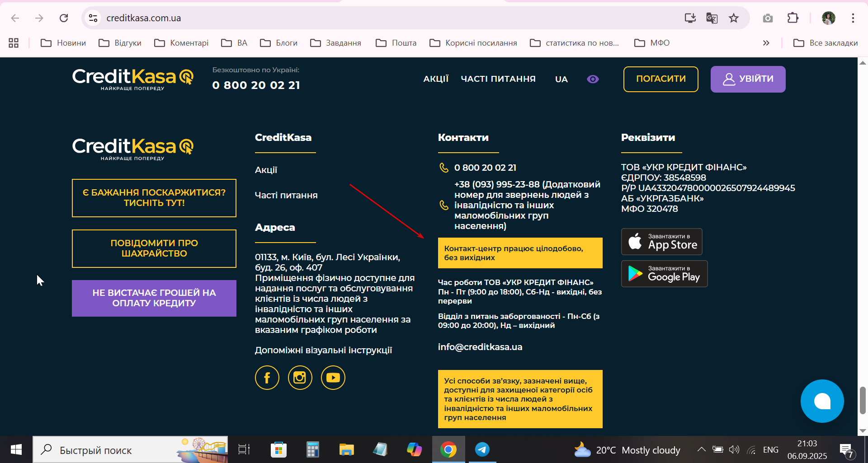The height and width of the screenshot is (463, 868).
Task: Click the camera screenshot extension icon
Action: pos(768,18)
